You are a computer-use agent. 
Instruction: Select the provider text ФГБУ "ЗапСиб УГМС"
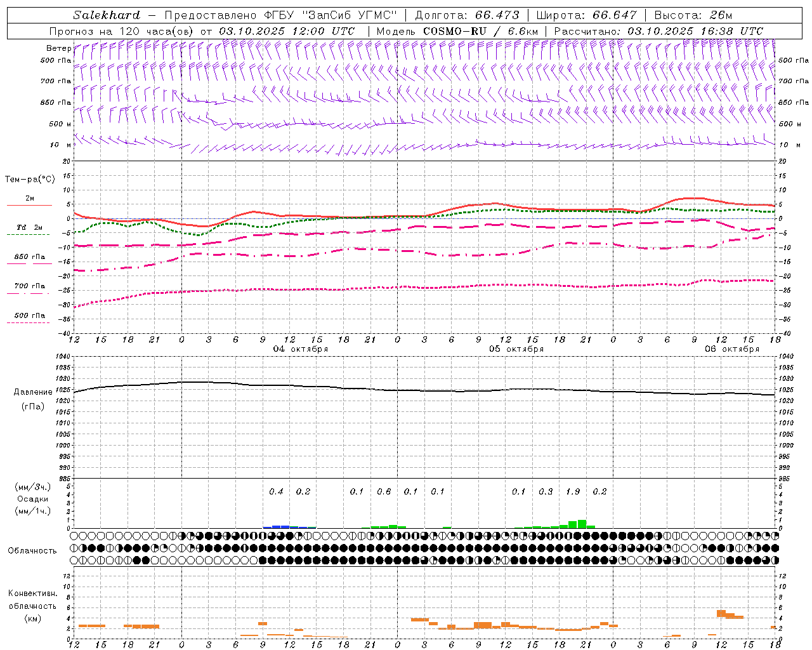point(330,15)
